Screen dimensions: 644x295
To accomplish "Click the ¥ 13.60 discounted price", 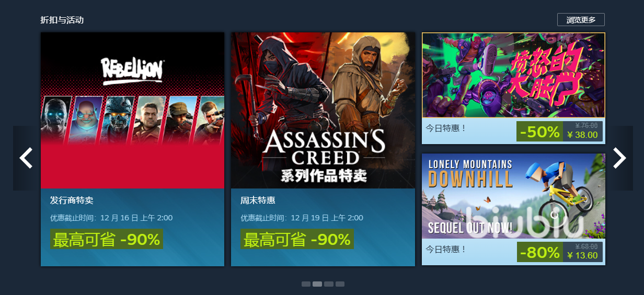I will [x=582, y=256].
